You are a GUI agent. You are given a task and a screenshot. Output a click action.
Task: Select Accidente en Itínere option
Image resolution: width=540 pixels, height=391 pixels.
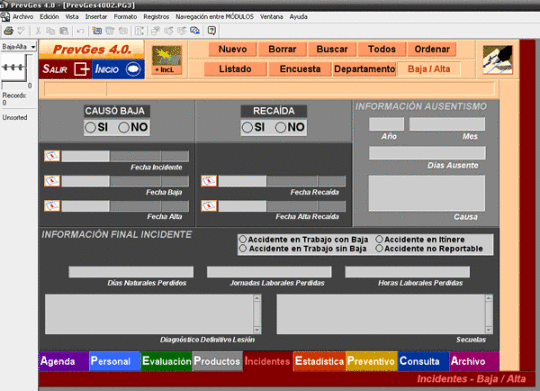pyautogui.click(x=379, y=239)
